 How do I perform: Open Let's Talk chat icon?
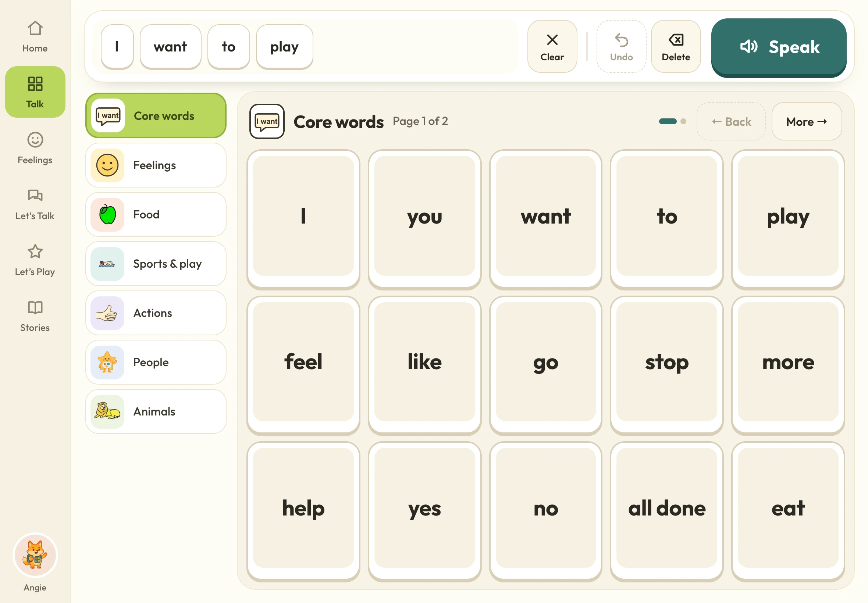click(x=35, y=204)
